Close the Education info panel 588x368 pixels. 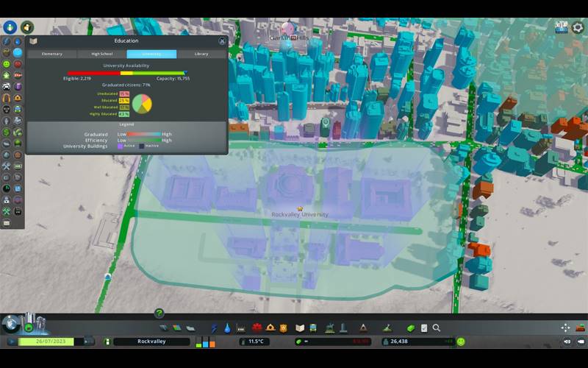[222, 41]
